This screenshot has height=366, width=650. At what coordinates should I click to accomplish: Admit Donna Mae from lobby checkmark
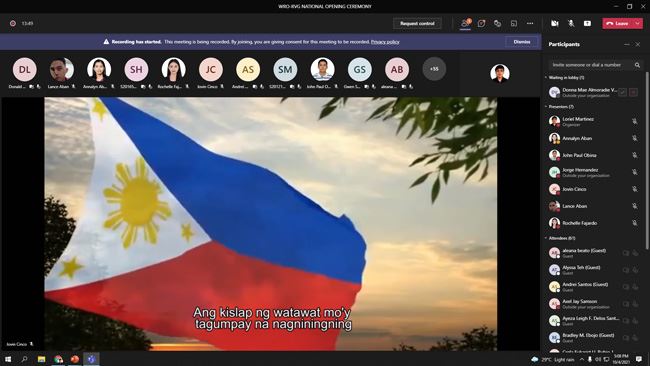622,92
